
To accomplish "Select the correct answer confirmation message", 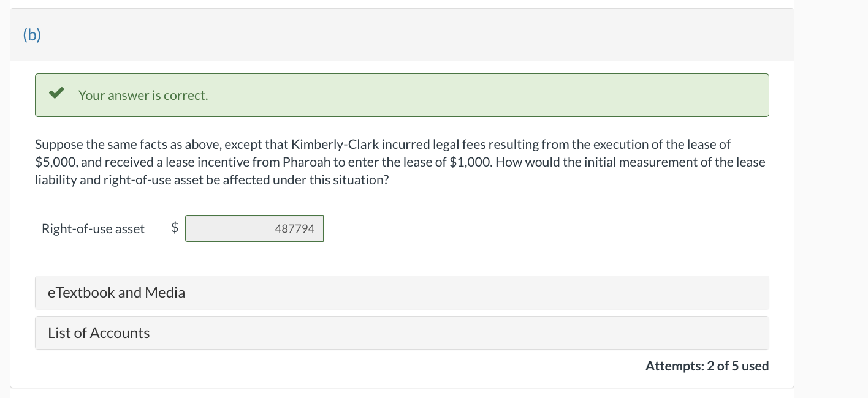I will point(143,95).
